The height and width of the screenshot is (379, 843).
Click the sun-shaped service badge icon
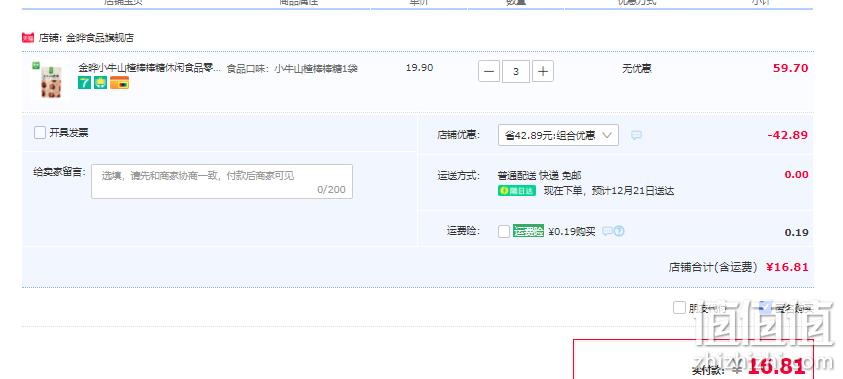[x=101, y=82]
